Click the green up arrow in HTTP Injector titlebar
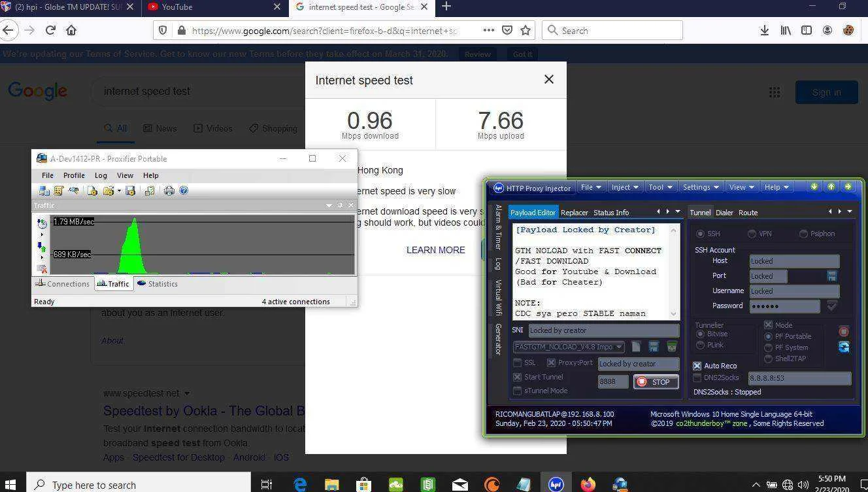Image resolution: width=868 pixels, height=492 pixels. 831,187
